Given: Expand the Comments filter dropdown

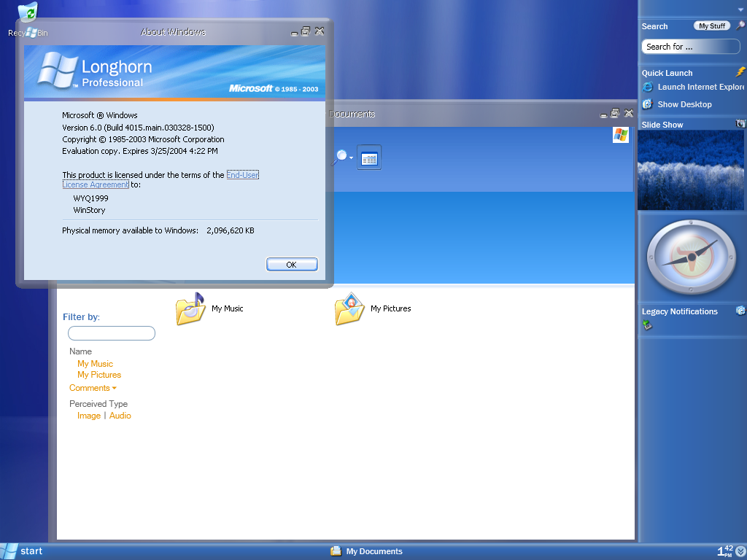Looking at the screenshot, I should (93, 388).
